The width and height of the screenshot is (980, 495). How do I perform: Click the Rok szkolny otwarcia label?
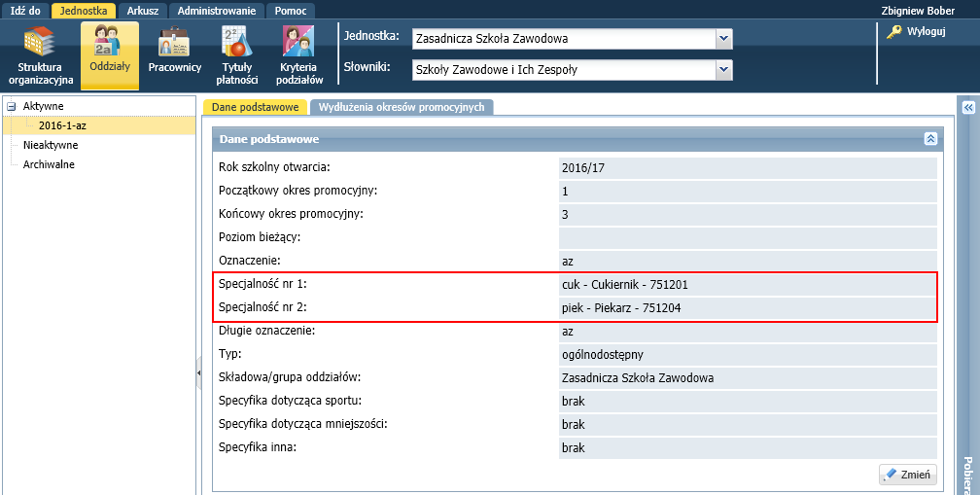click(x=274, y=167)
